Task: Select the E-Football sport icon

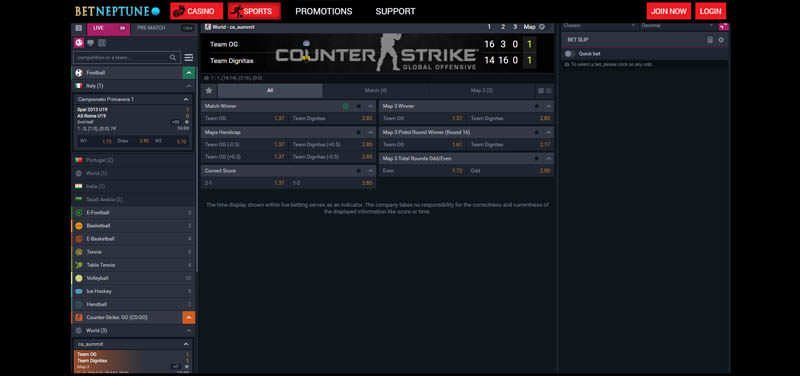Action: [x=79, y=213]
